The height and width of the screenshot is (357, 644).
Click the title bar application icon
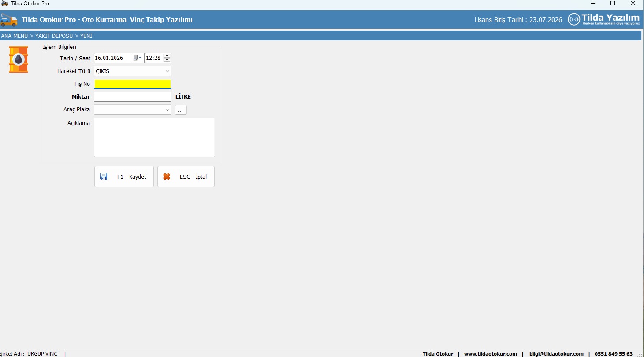pos(5,4)
